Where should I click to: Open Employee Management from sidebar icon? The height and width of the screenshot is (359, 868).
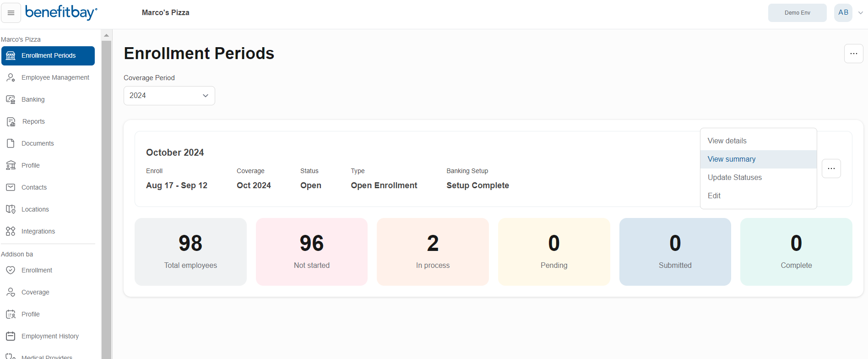pos(11,77)
